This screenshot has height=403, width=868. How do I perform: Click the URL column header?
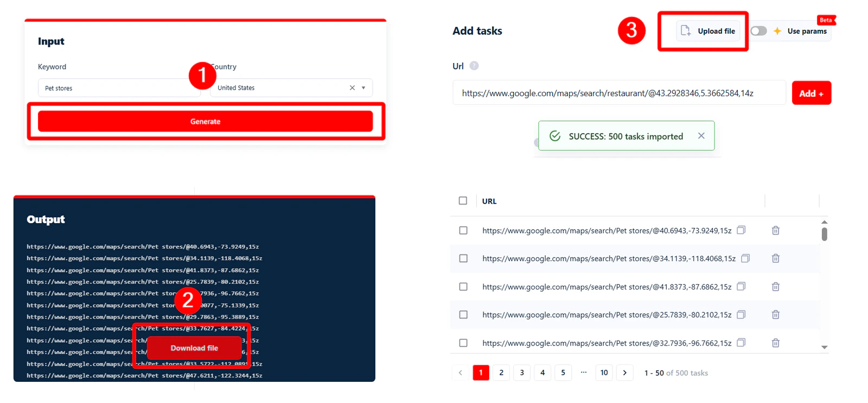[489, 201]
